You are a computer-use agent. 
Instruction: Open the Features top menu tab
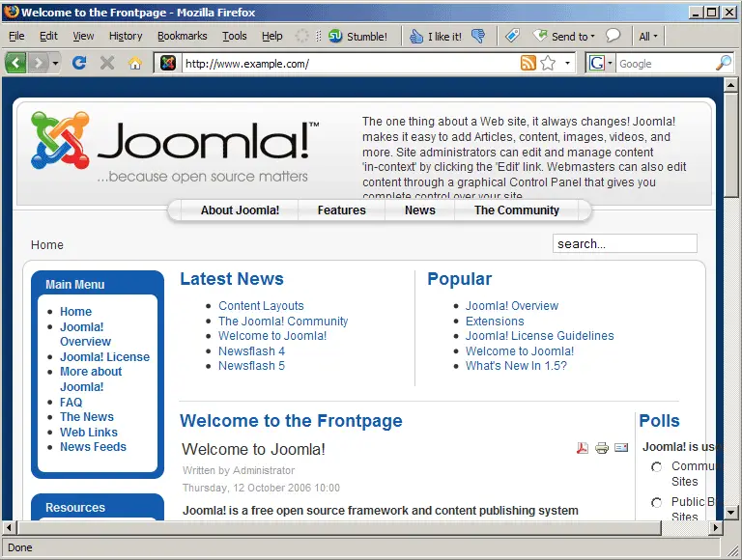(x=342, y=210)
